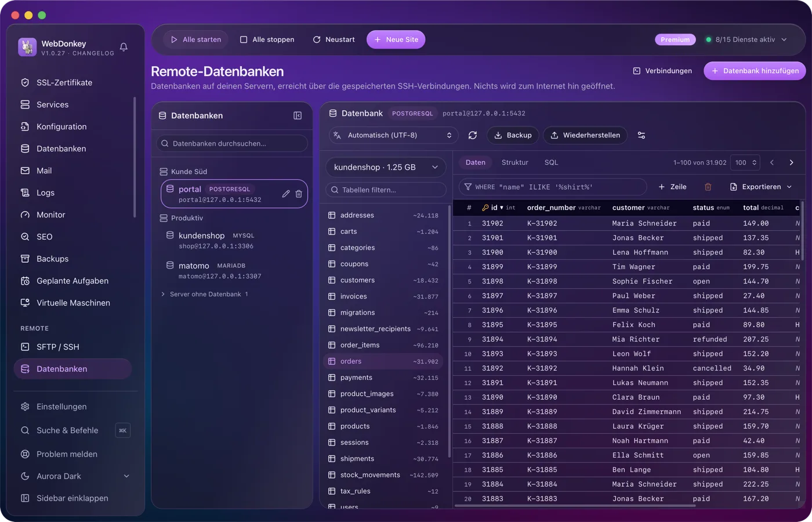Open the encoding dropdown Automatisch (UTF-8)
This screenshot has height=522, width=812.
(x=394, y=135)
